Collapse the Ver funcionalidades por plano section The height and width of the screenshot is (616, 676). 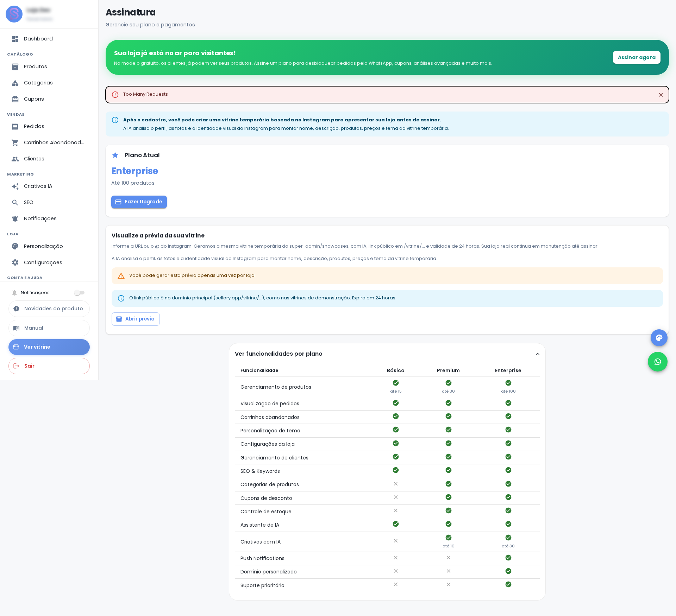(x=538, y=354)
